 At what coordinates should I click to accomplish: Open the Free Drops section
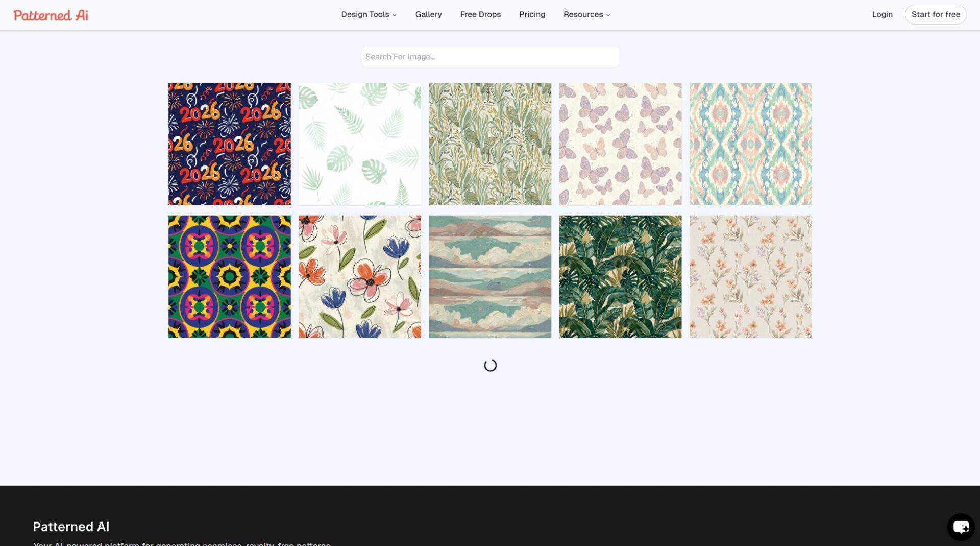click(x=480, y=14)
